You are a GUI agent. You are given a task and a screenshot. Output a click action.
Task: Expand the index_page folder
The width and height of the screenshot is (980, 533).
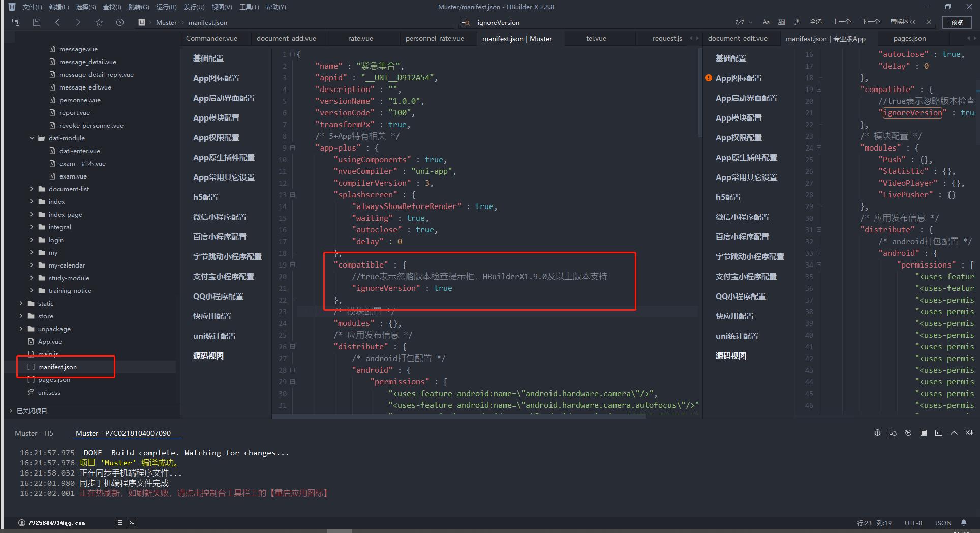[x=33, y=214]
